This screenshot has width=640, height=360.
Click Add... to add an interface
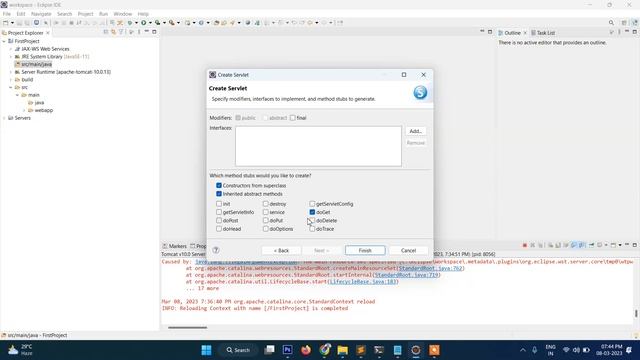[x=416, y=131]
